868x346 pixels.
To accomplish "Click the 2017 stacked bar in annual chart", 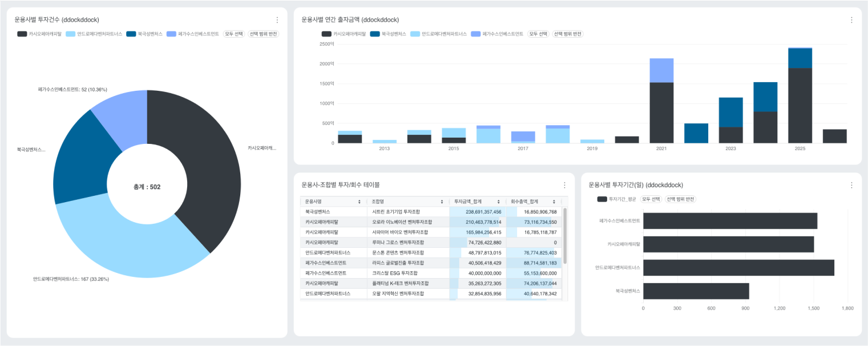I will (x=523, y=137).
